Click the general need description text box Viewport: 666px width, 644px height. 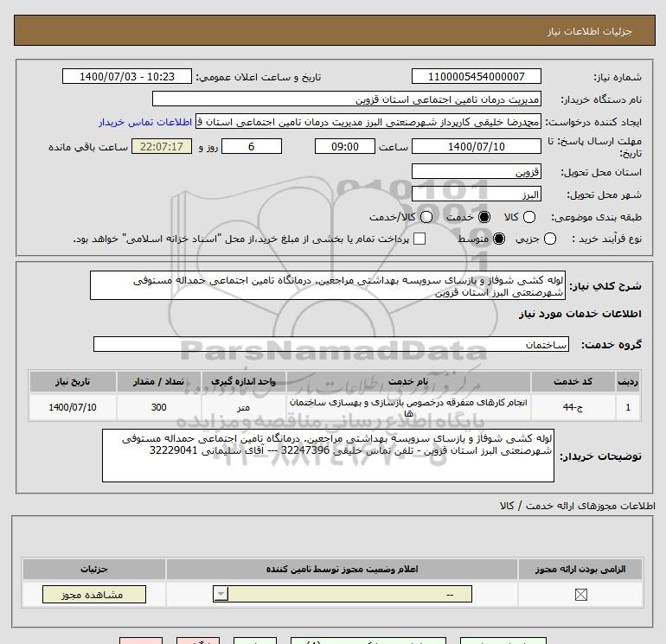click(328, 286)
